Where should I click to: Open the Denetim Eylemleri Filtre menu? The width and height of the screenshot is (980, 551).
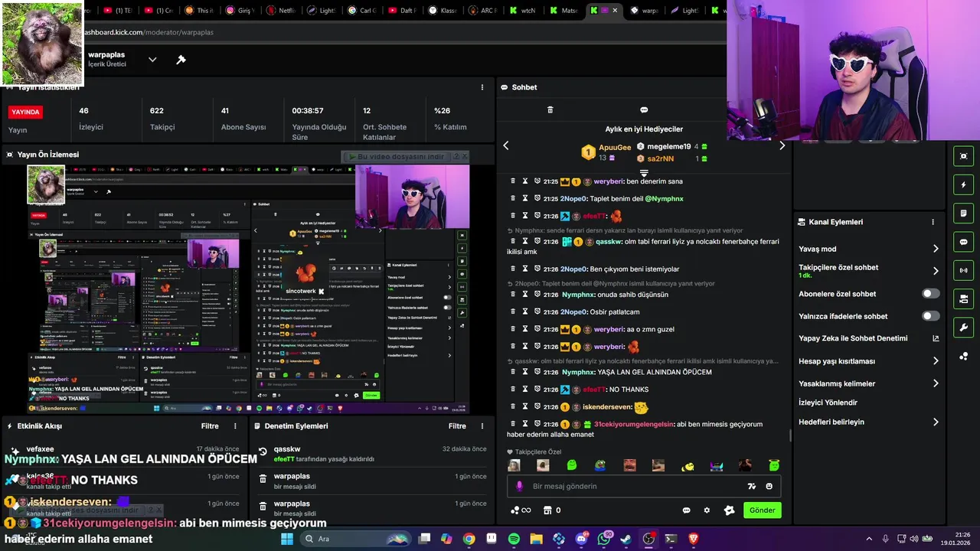coord(457,426)
